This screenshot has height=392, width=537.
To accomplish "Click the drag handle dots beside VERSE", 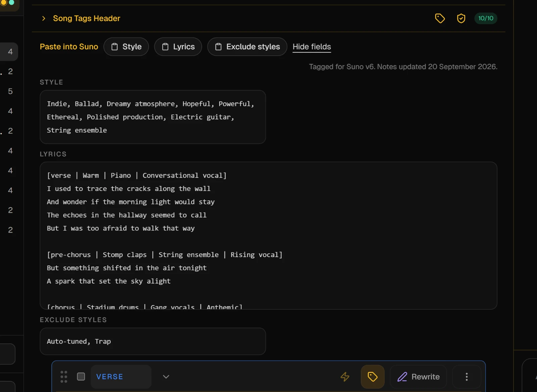I will point(64,377).
